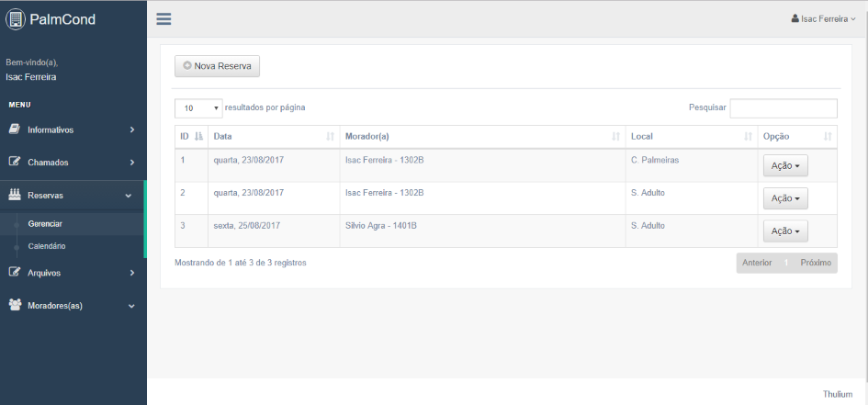Screen dimensions: 868x405
Task: Click the PalmCond building logo icon
Action: point(16,19)
